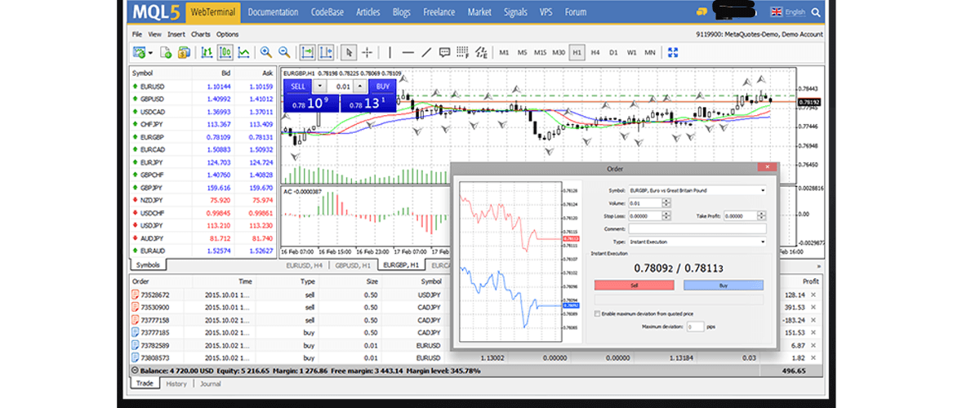Select the text label tool
980x408 pixels.
tap(445, 52)
